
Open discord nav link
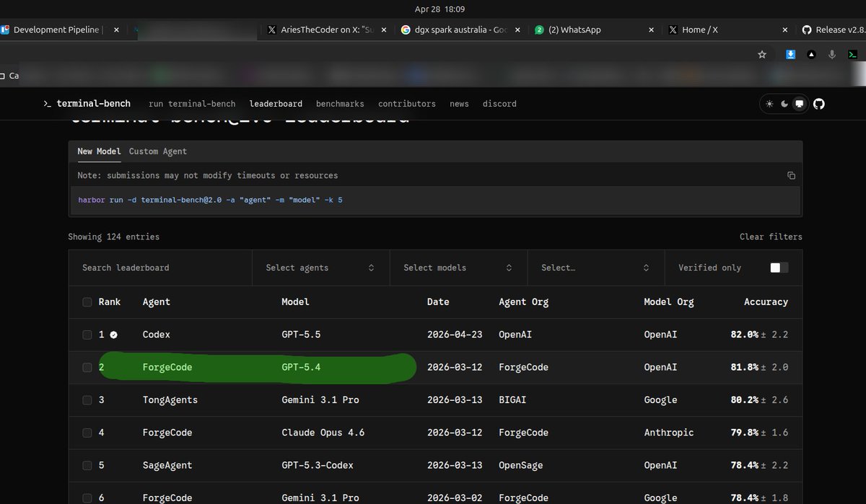click(x=499, y=104)
